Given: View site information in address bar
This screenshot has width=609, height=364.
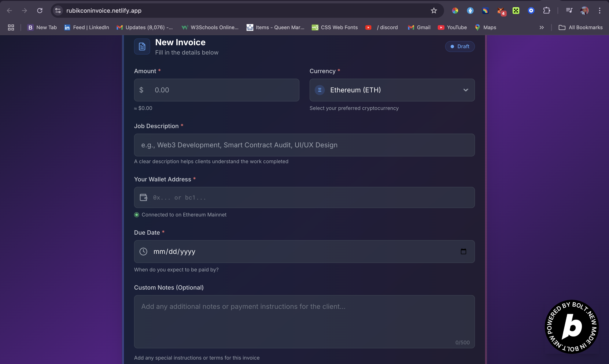Looking at the screenshot, I should pyautogui.click(x=58, y=11).
